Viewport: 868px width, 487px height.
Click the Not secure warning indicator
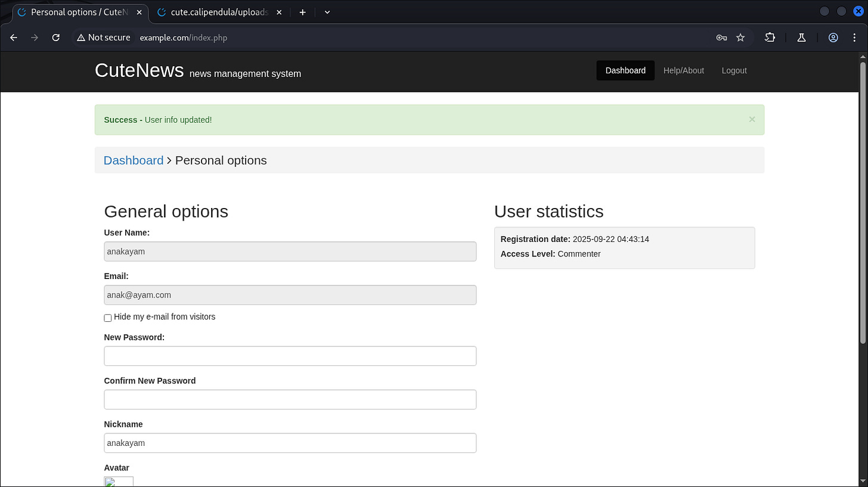103,38
